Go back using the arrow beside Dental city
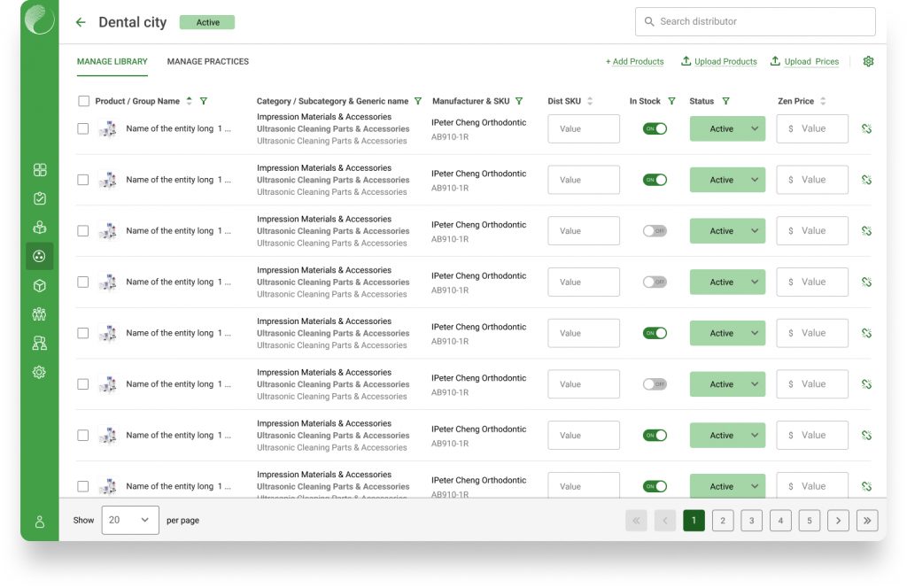 tap(81, 22)
